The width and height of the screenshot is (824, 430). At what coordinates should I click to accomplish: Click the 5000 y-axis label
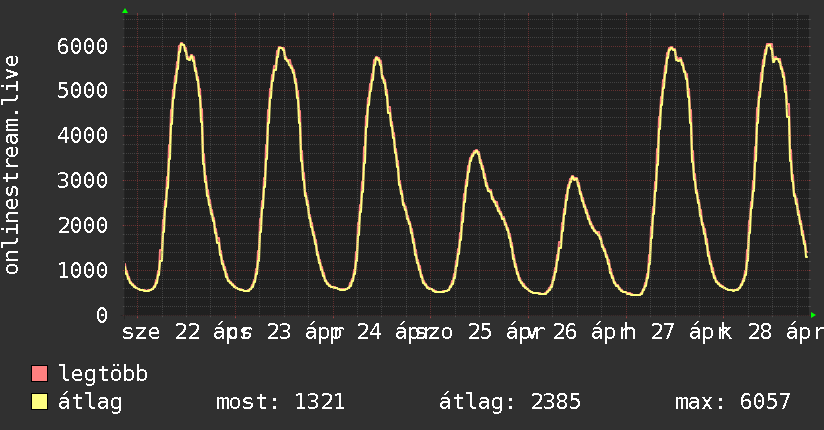[x=83, y=90]
